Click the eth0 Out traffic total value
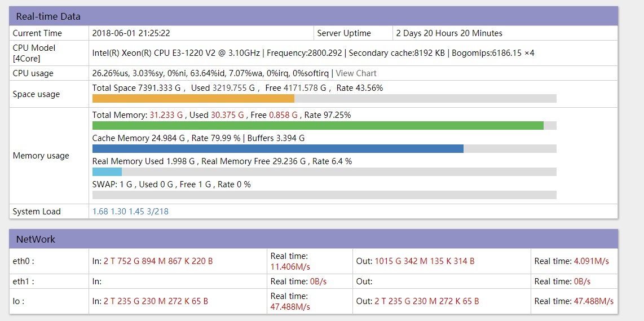Viewport: 644px width, 321px height. coord(425,261)
